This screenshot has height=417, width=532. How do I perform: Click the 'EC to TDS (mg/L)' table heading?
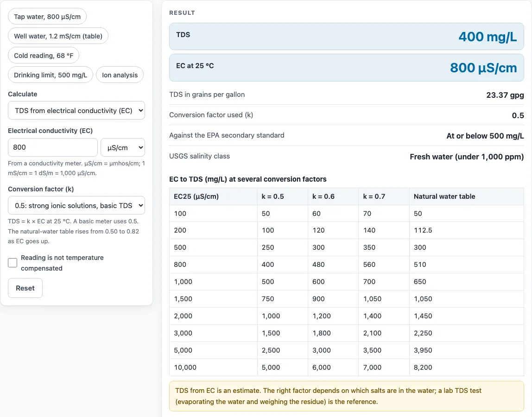tap(247, 179)
